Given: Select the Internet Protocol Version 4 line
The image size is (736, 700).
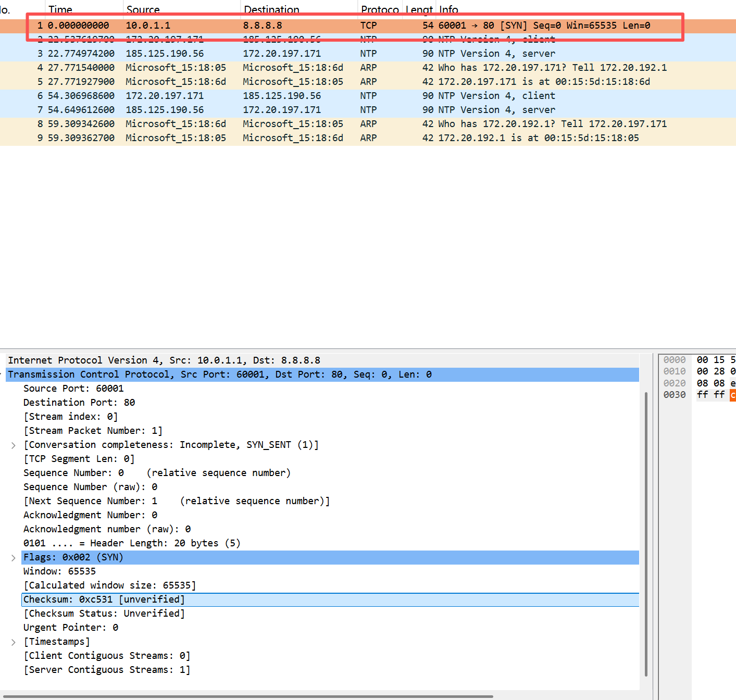Looking at the screenshot, I should (x=164, y=360).
